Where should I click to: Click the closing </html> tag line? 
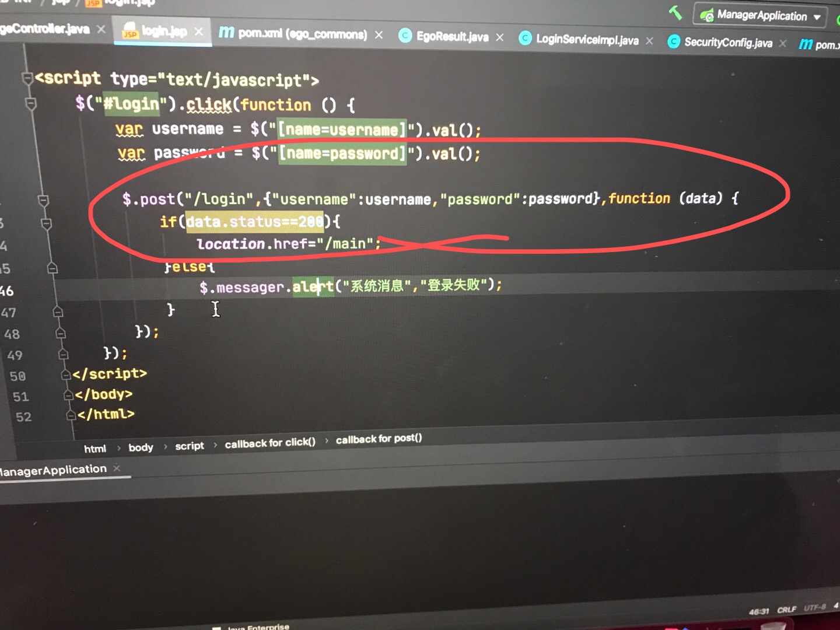point(106,414)
